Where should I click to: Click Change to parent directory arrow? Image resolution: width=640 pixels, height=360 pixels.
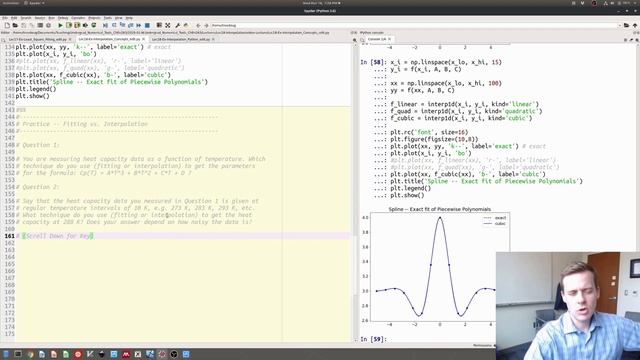635,25
